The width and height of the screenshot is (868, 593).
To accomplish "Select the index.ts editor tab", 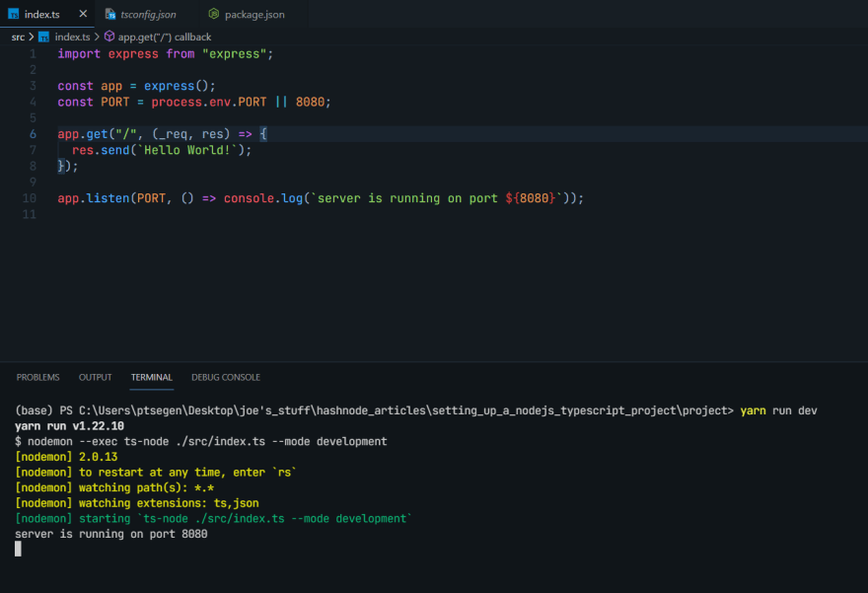I will 47,14.
